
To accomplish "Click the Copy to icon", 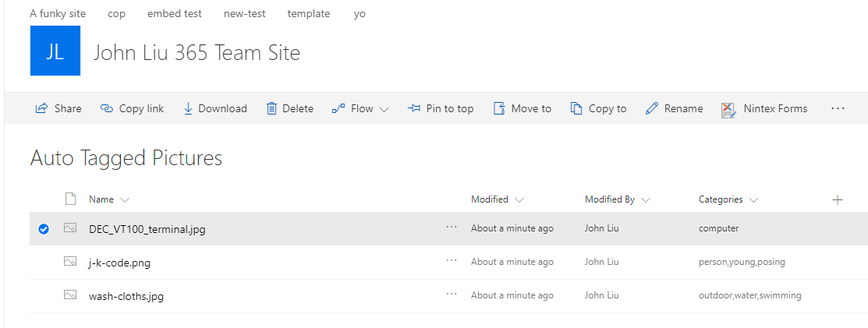I will pyautogui.click(x=576, y=108).
